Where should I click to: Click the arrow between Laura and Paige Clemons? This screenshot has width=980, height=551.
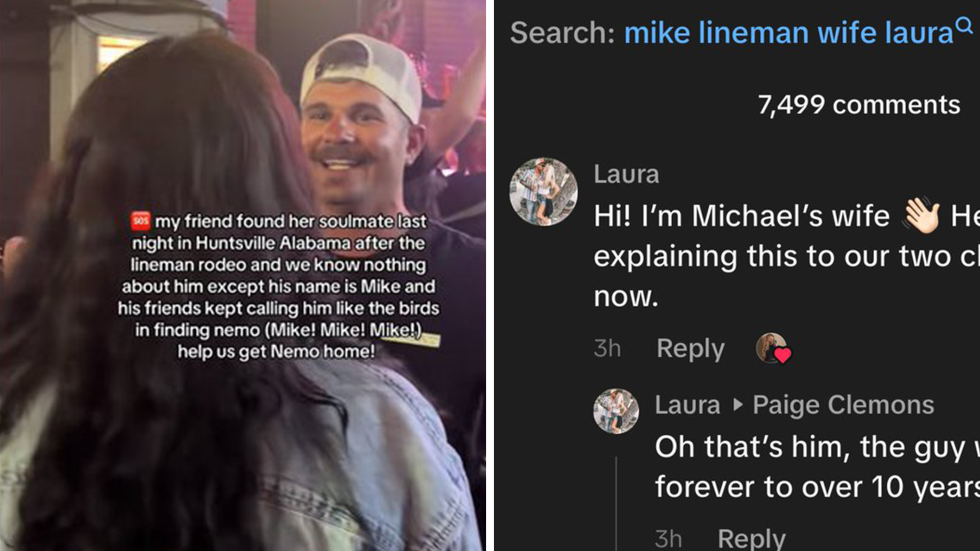pos(737,405)
